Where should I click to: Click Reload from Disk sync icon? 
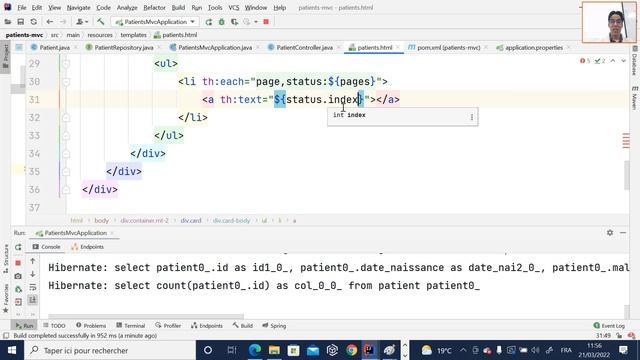[33, 22]
